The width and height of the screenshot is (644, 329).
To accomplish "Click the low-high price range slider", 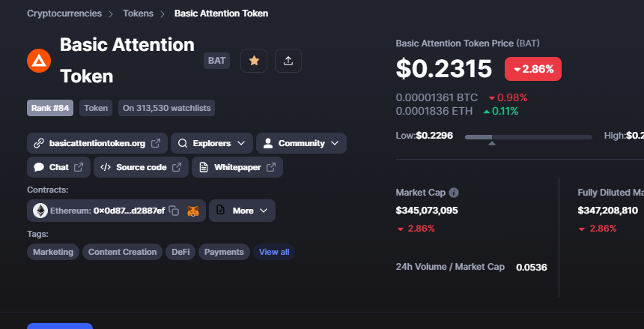I will coord(529,137).
